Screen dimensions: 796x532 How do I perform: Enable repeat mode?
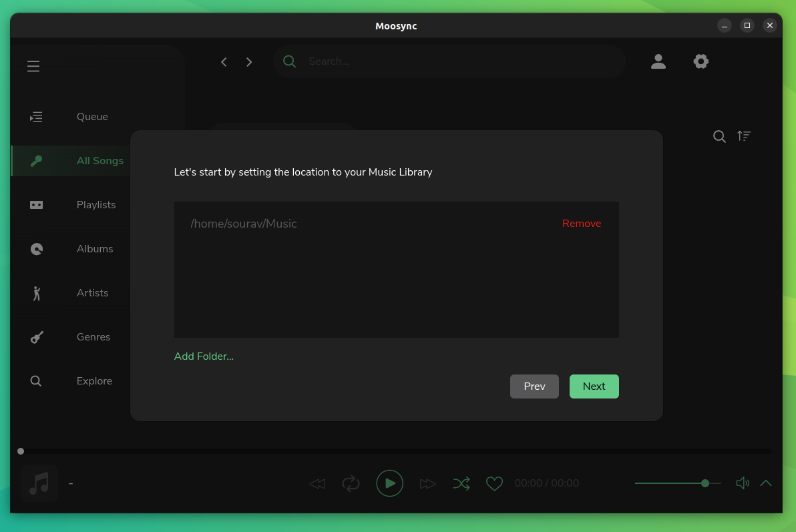point(351,483)
